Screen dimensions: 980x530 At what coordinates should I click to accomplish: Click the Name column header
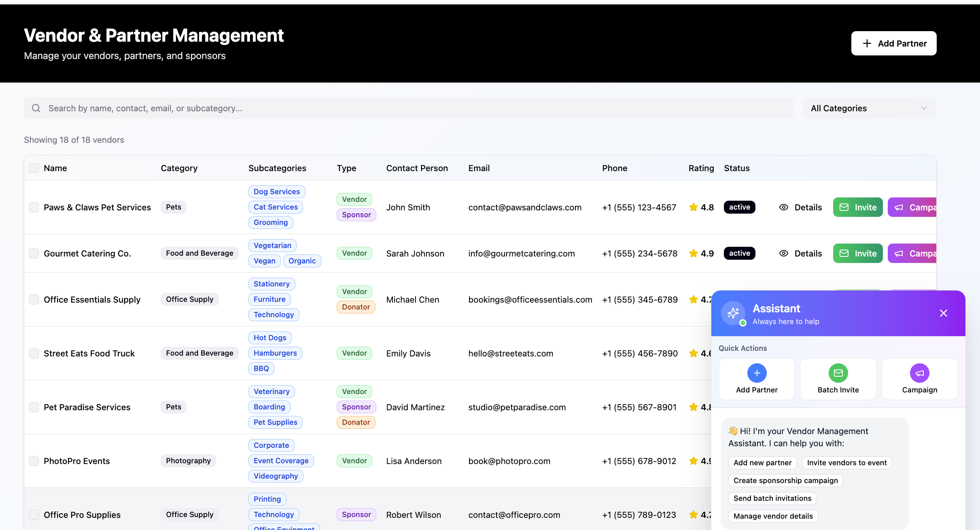coord(55,168)
